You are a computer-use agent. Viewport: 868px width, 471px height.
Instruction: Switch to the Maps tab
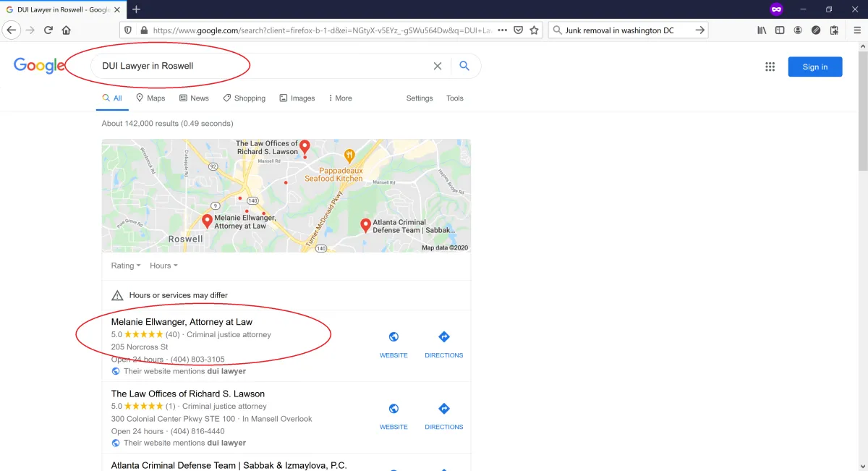pyautogui.click(x=150, y=98)
